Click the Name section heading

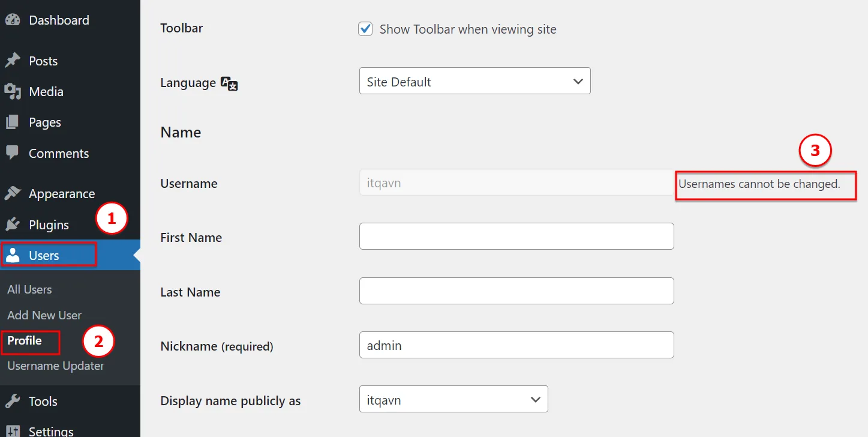click(181, 132)
